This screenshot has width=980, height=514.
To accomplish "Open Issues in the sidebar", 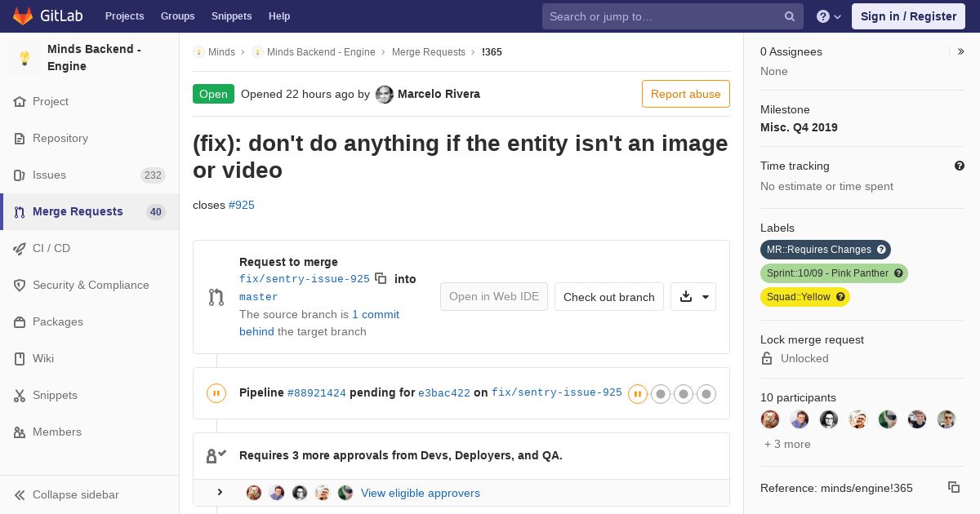I will coord(49,175).
